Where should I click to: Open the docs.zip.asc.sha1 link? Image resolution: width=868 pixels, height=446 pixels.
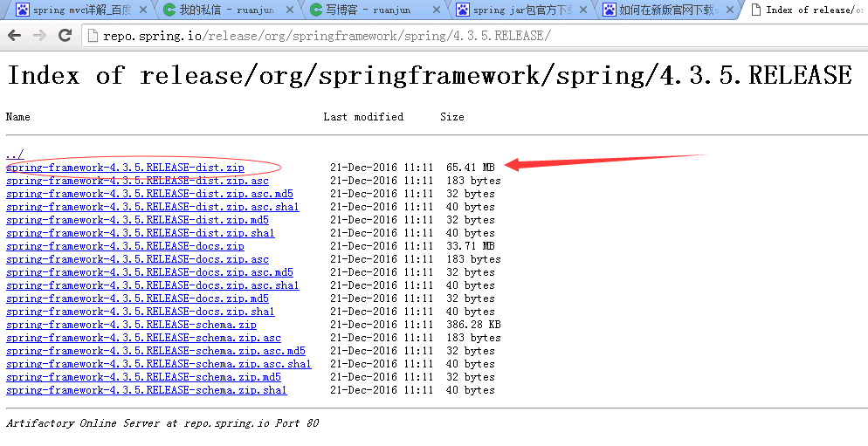coord(153,285)
